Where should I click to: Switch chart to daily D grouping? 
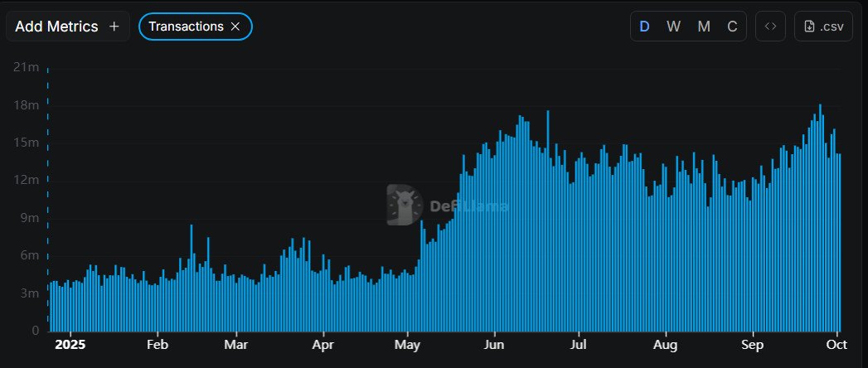[x=644, y=27]
